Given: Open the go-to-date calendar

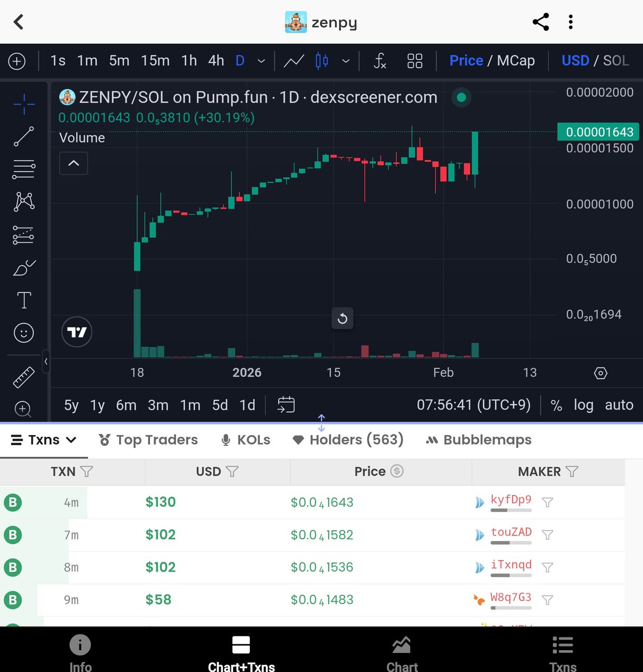Looking at the screenshot, I should coord(286,404).
